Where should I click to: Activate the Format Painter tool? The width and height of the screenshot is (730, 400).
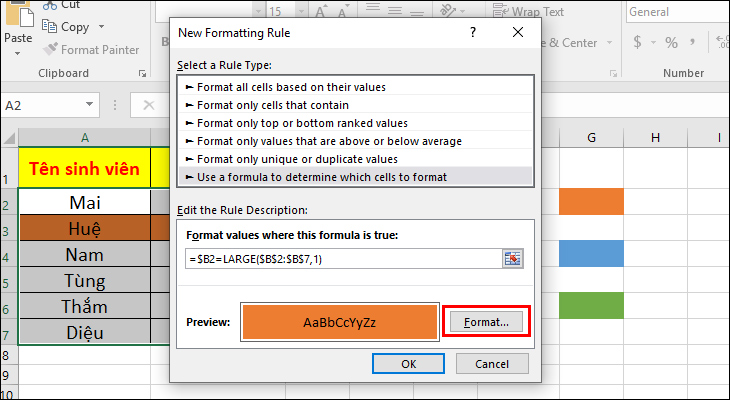click(51, 49)
